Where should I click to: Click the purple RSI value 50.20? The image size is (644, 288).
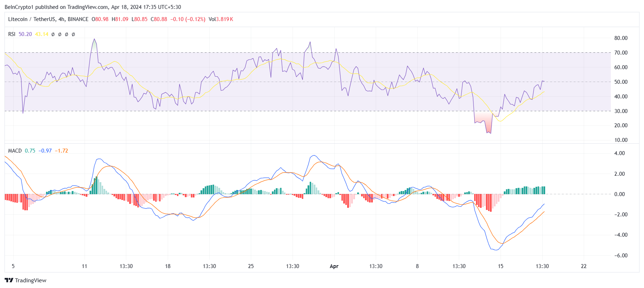pos(25,34)
